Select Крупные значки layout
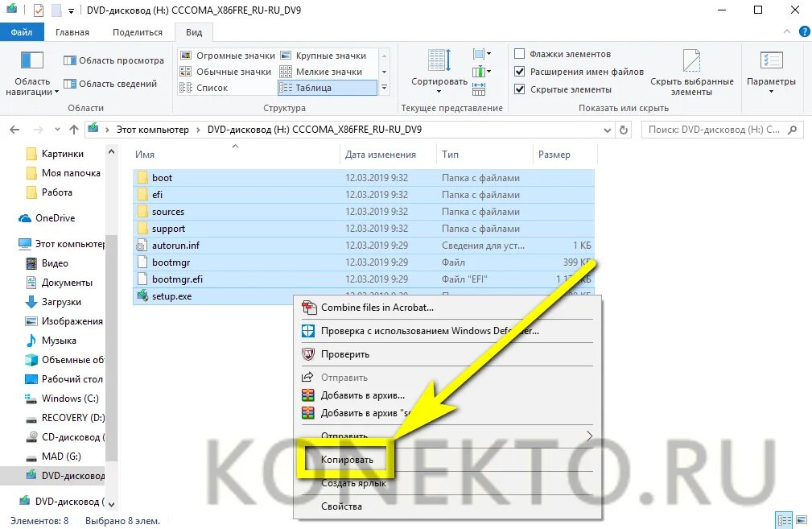 coord(324,56)
